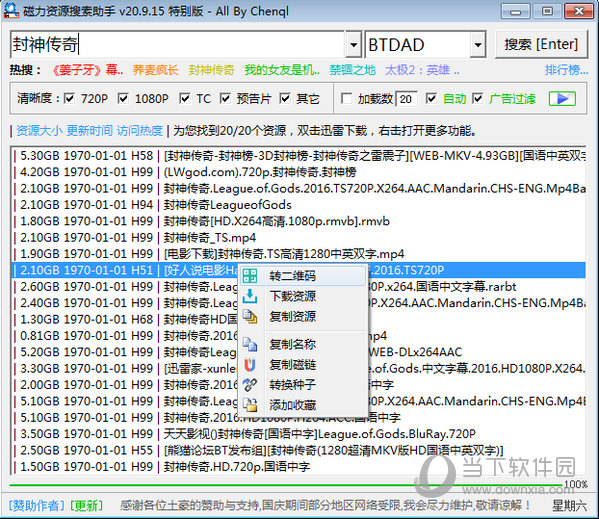The image size is (599, 519).
Task: Select 复制磁链 menu entry
Action: point(302,365)
